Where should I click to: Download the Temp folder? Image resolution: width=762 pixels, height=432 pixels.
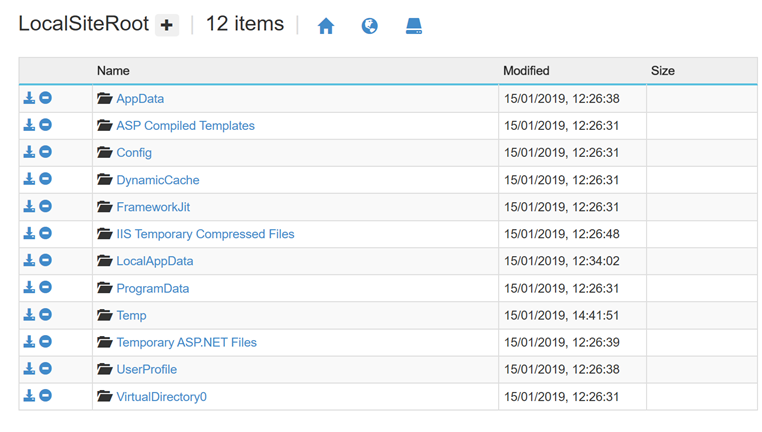pos(29,315)
